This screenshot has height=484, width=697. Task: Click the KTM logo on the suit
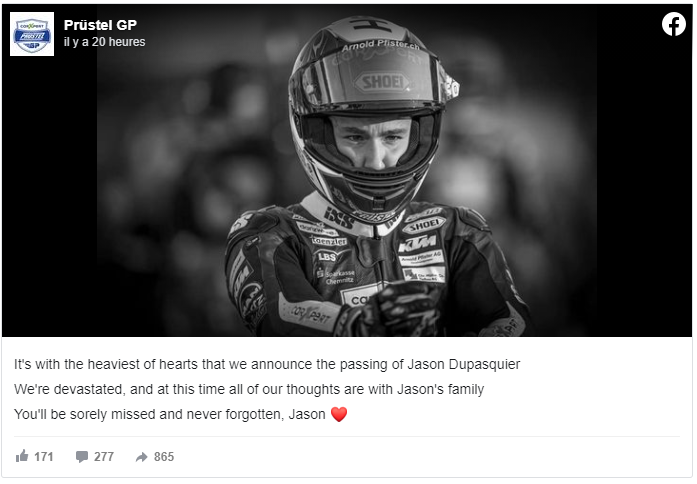point(417,243)
